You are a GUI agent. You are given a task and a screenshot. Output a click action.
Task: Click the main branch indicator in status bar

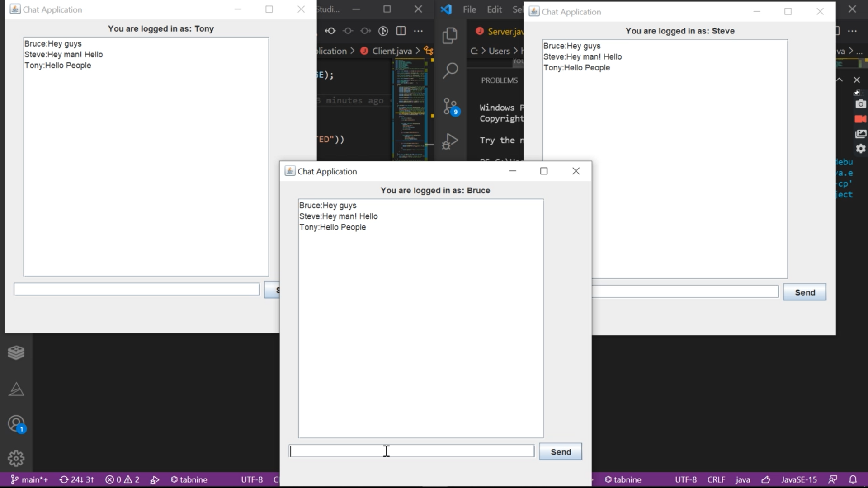(30, 479)
